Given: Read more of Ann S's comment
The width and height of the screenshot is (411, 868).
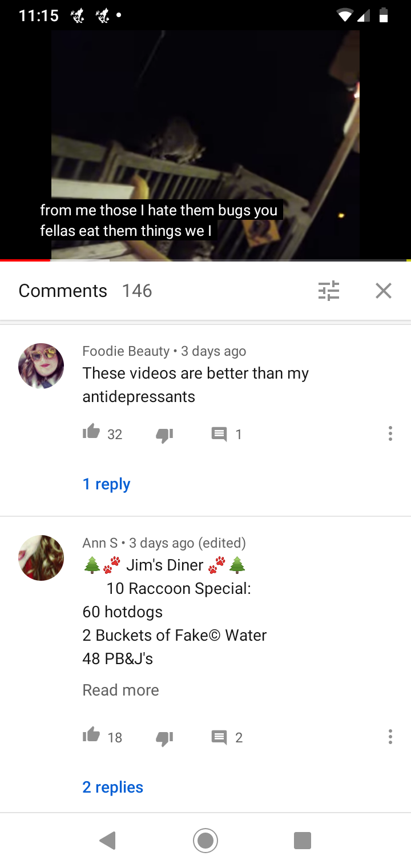Looking at the screenshot, I should pos(121,690).
